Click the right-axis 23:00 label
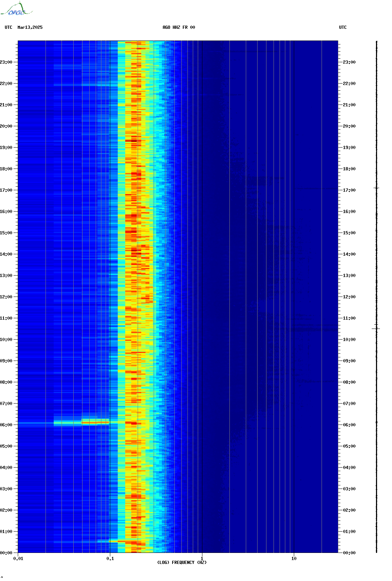 (x=349, y=62)
